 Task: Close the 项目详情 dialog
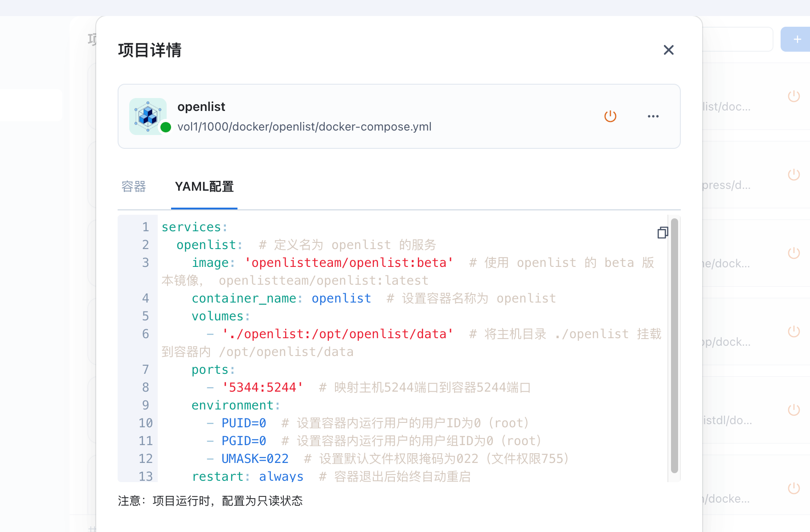[x=668, y=50]
